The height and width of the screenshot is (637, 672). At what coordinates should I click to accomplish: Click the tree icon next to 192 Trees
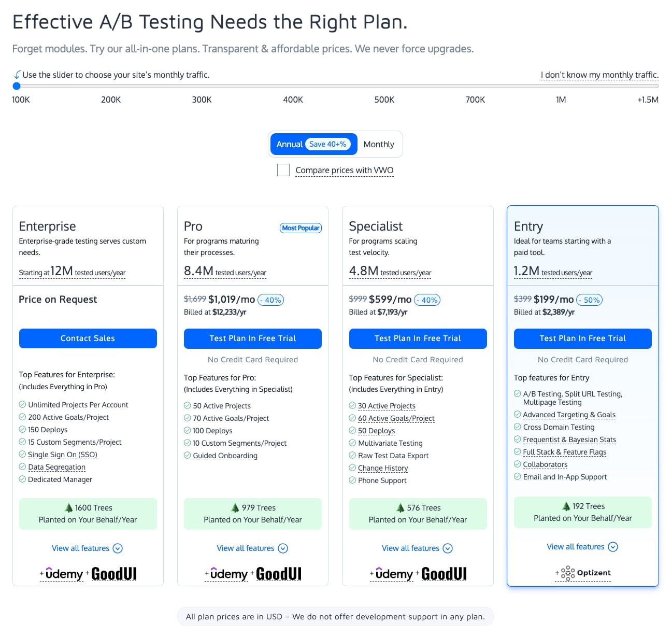[x=566, y=506]
